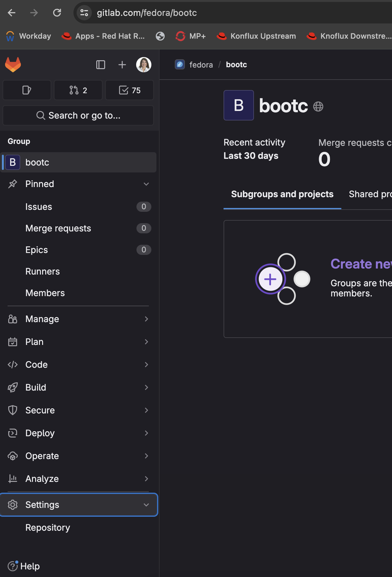Click the fedora breadcrumb link
Screen dimensions: 392x577
(x=201, y=65)
